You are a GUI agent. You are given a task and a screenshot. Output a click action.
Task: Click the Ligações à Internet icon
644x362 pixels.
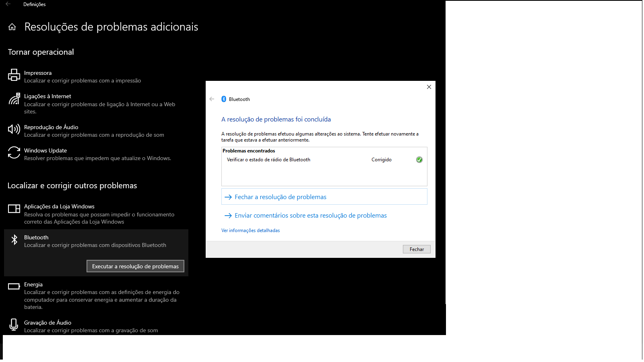(14, 99)
